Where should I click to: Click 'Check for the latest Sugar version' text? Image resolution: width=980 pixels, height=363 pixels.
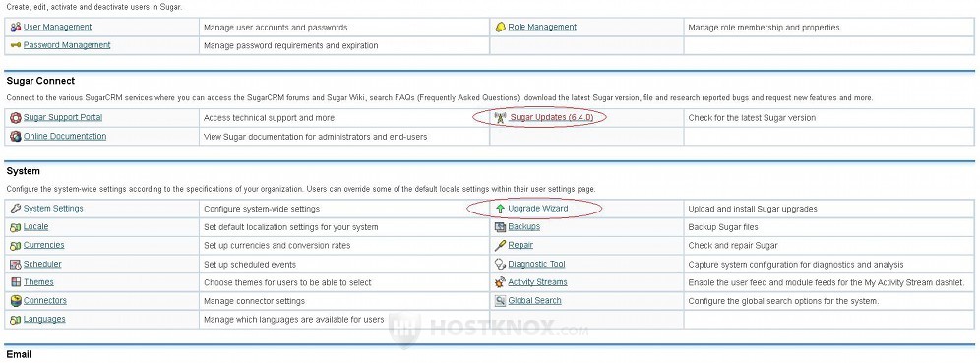[x=752, y=118]
